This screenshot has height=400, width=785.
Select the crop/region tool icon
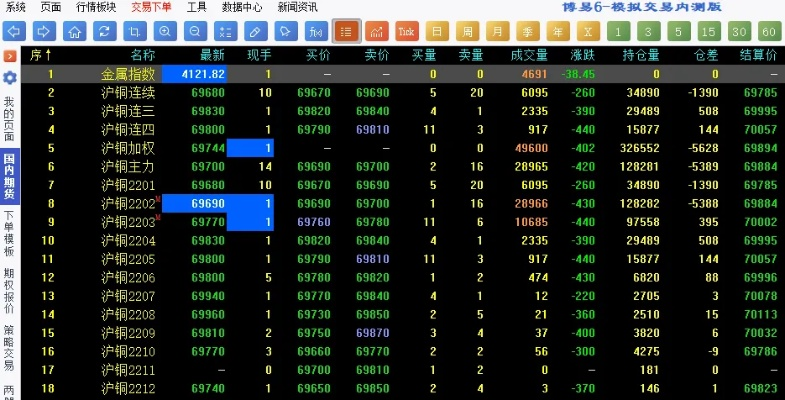134,31
